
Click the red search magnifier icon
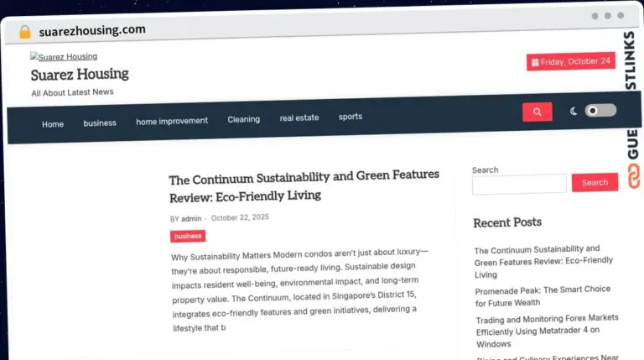point(537,111)
